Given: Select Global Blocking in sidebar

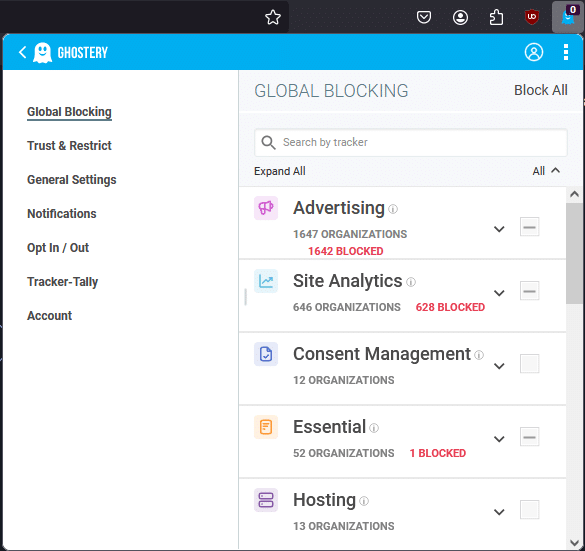Looking at the screenshot, I should click(x=69, y=112).
